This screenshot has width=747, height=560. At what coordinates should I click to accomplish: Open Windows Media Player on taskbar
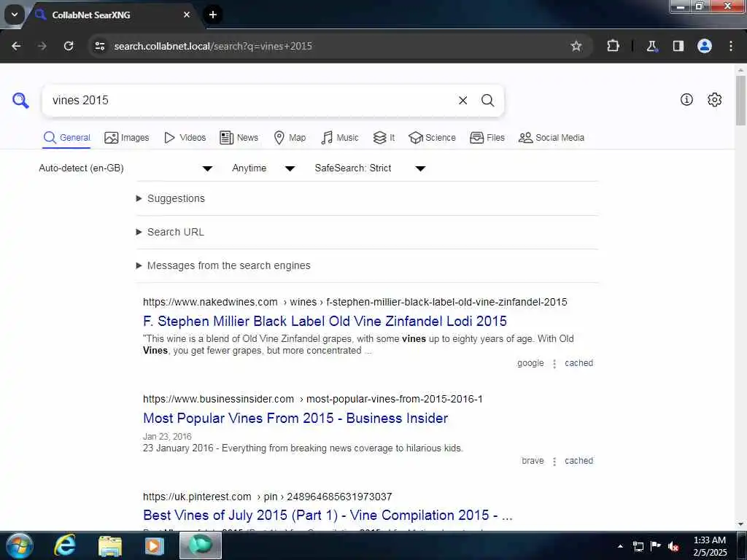tap(154, 546)
